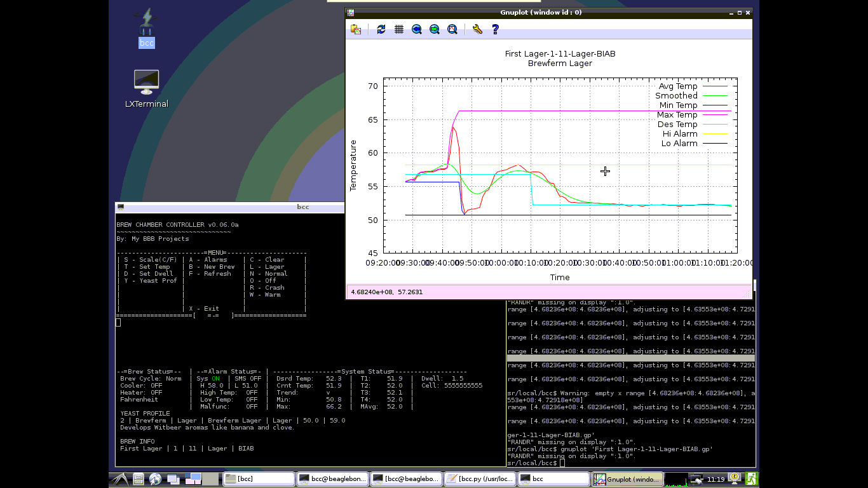
Task: Toggle the Smoothed legend entry
Action: pos(691,96)
